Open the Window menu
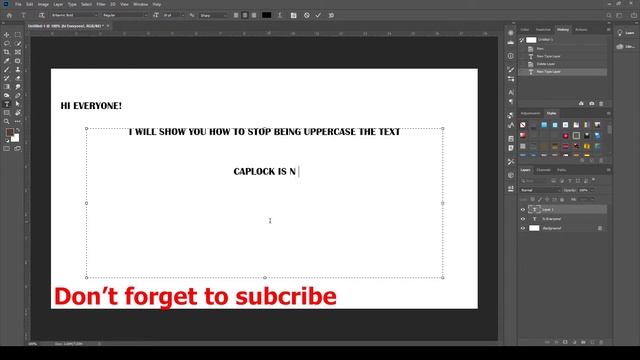Image resolution: width=640 pixels, height=360 pixels. (140, 4)
